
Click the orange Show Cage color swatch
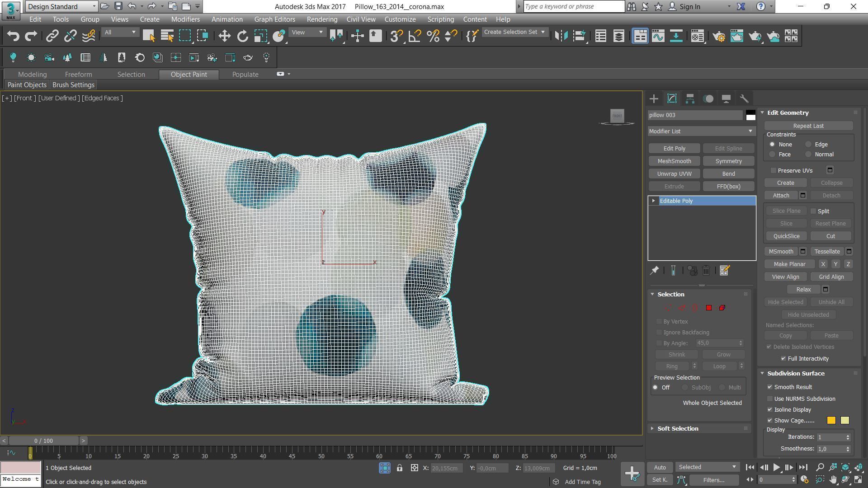click(x=831, y=421)
